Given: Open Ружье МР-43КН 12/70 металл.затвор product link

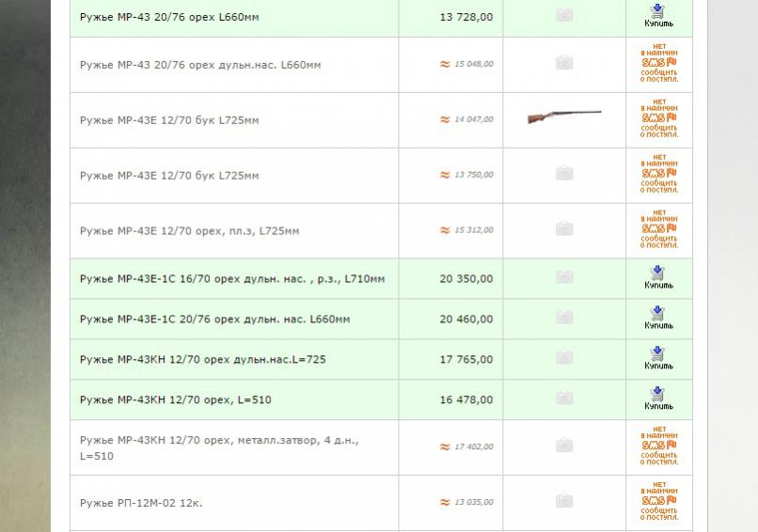Looking at the screenshot, I should 219,440.
